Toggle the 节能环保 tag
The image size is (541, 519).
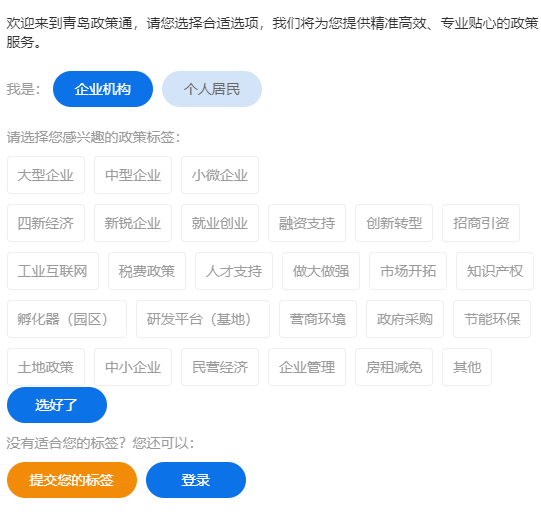(x=492, y=319)
